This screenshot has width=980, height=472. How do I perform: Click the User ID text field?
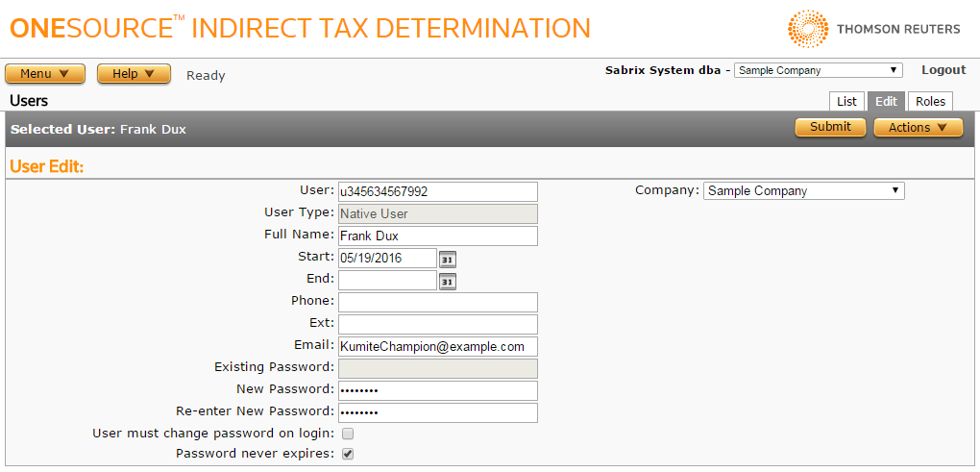(x=437, y=191)
